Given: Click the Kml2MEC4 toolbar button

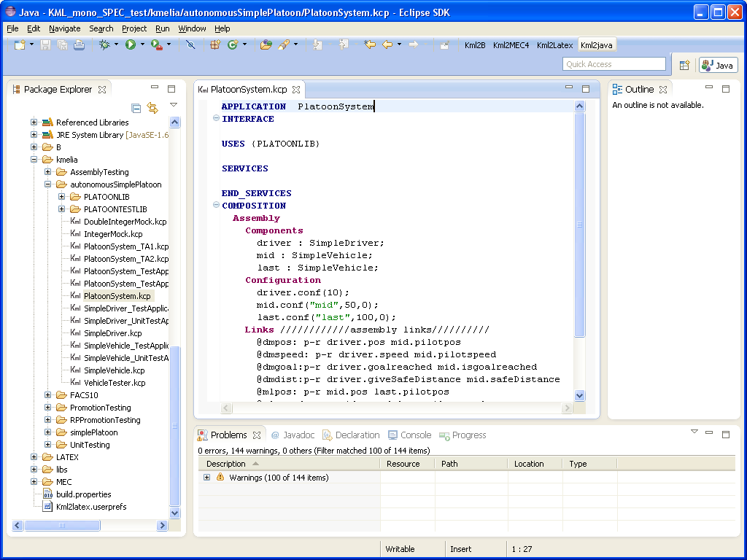Looking at the screenshot, I should click(511, 45).
